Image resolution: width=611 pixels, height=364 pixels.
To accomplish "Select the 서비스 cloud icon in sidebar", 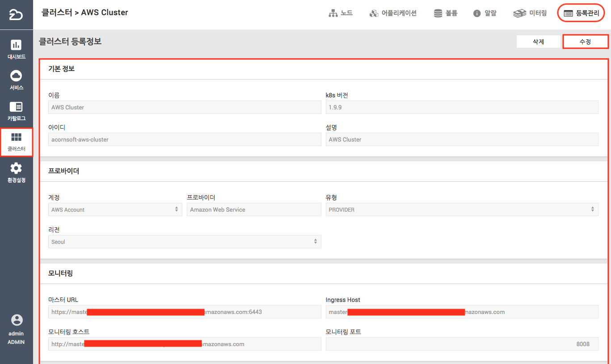I will pos(16,76).
